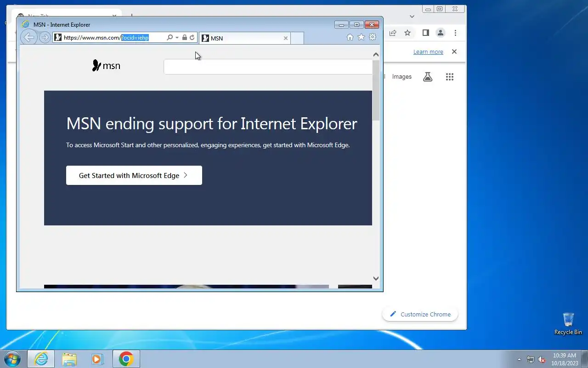The width and height of the screenshot is (588, 368).
Task: Open IE Favorites star
Action: point(361,37)
